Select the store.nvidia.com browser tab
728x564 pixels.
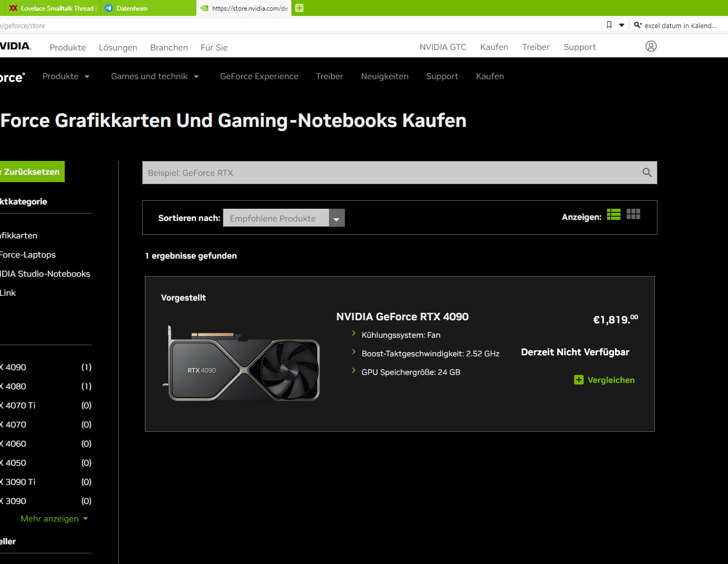pos(244,8)
